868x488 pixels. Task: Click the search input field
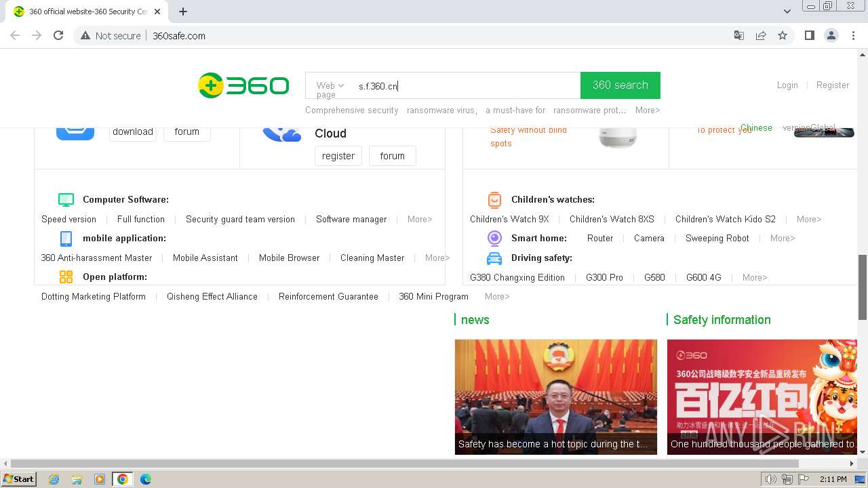[466, 85]
